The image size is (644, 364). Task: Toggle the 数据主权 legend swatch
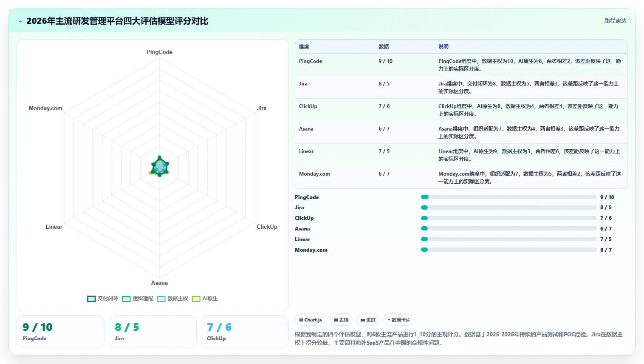tap(161, 299)
